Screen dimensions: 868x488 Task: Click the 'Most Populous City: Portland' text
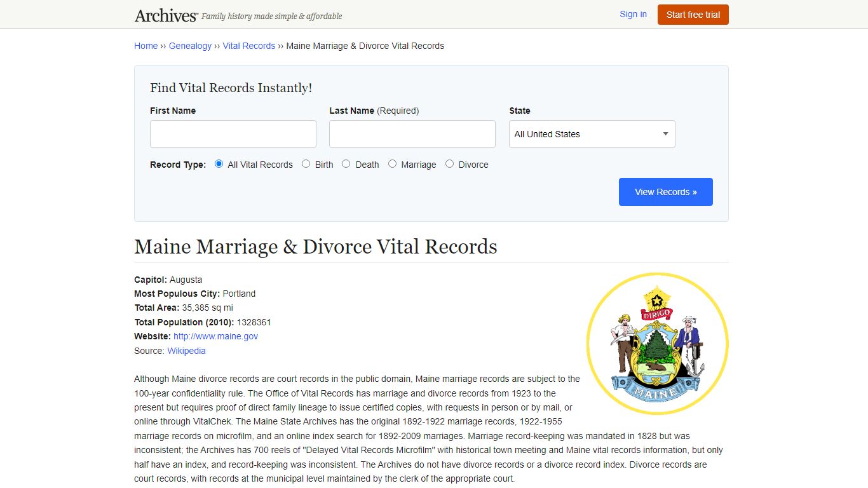(x=194, y=294)
